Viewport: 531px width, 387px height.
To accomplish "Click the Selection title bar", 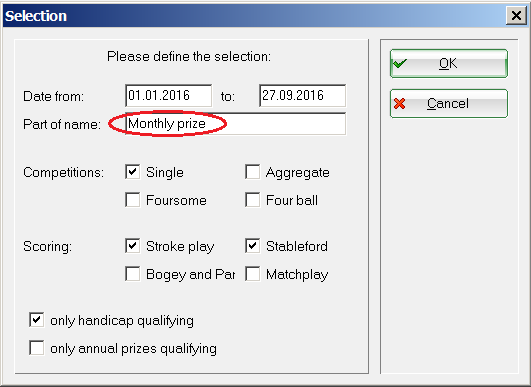I will point(254,16).
